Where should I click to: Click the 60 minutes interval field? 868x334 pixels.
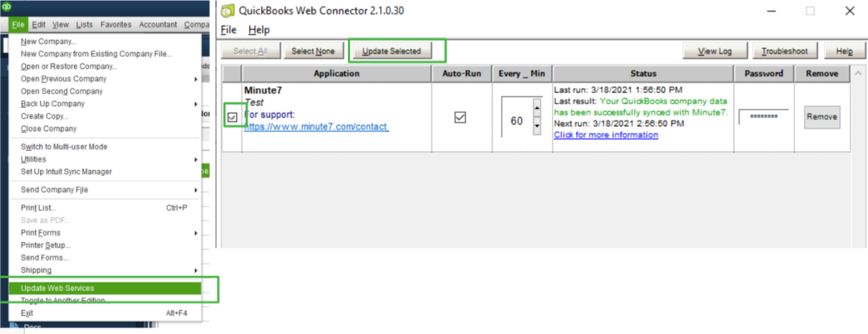[x=517, y=121]
